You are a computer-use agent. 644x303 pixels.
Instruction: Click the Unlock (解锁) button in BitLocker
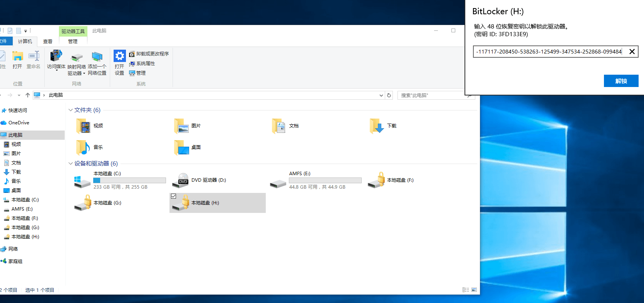pyautogui.click(x=621, y=81)
